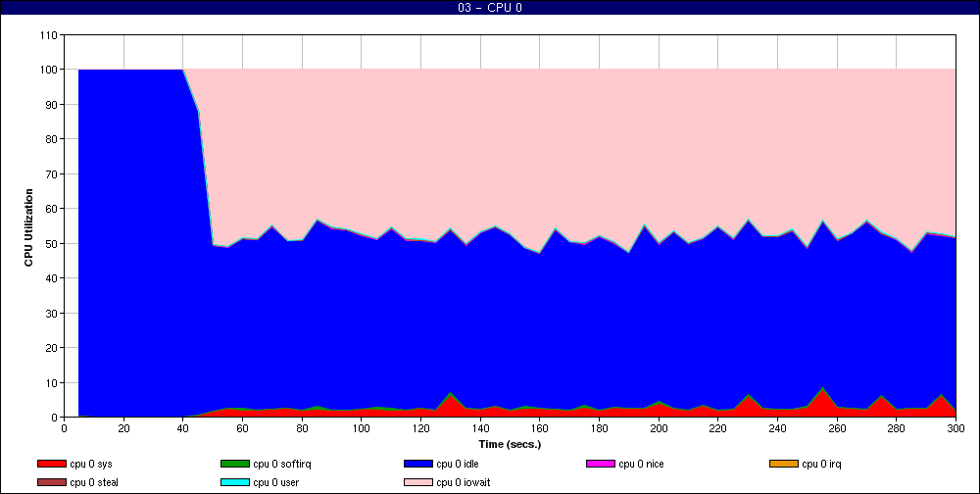Click the 40 tick label on the time axis
This screenshot has height=494, width=980.
coord(183,428)
